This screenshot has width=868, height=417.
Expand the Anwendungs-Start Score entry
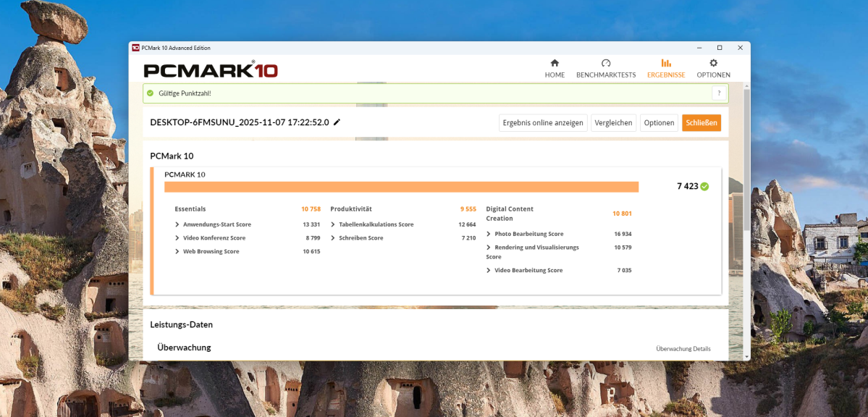tap(176, 224)
